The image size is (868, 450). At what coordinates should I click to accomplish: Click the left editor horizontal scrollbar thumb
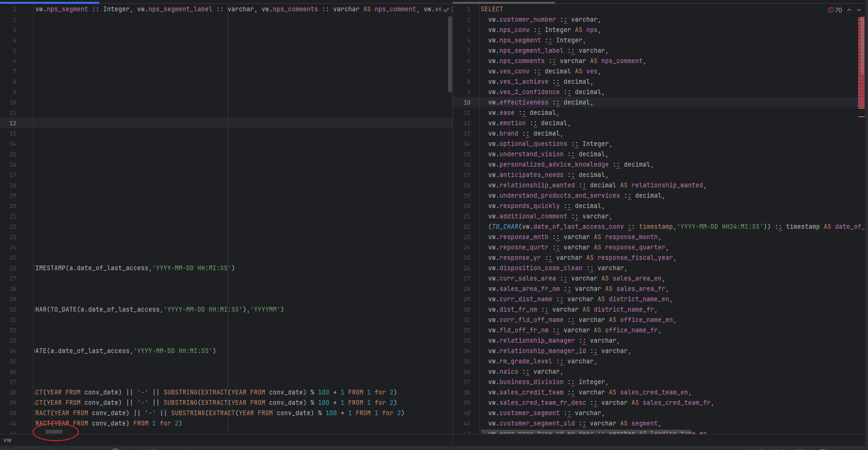pos(54,432)
